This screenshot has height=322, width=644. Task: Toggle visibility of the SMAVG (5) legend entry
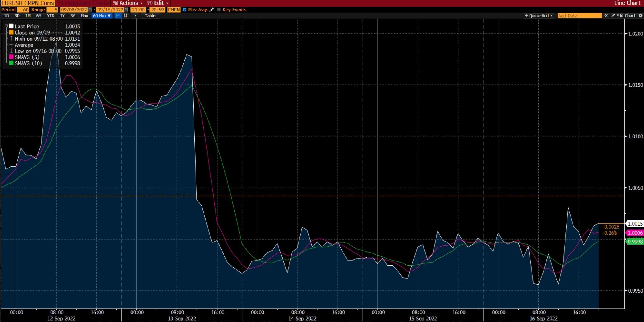coord(11,57)
